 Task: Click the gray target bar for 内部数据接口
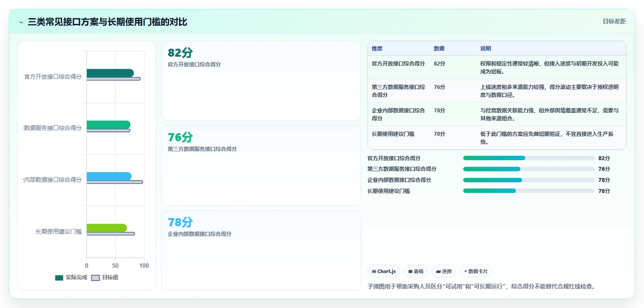click(114, 182)
